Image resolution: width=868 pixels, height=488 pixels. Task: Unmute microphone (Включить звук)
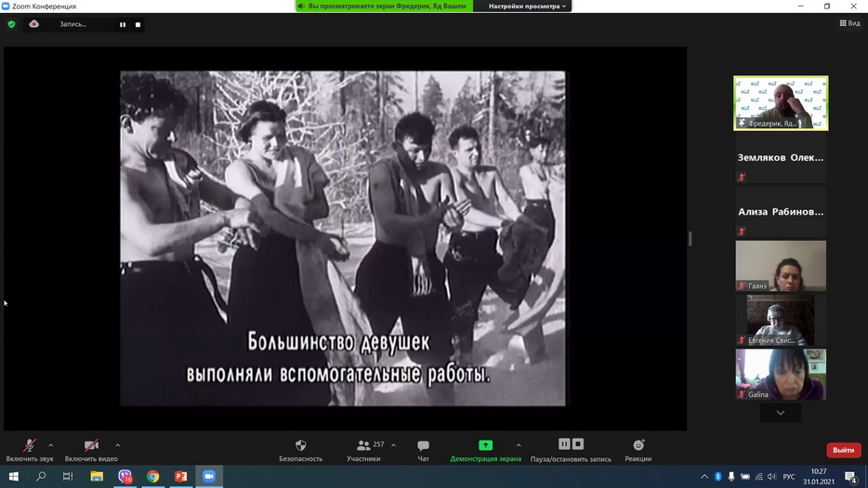29,446
